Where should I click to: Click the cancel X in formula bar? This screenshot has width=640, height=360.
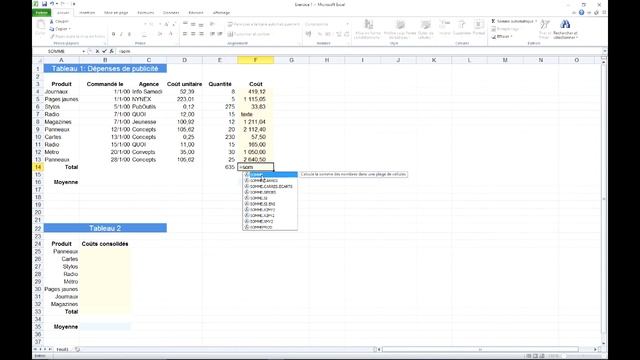coord(97,51)
